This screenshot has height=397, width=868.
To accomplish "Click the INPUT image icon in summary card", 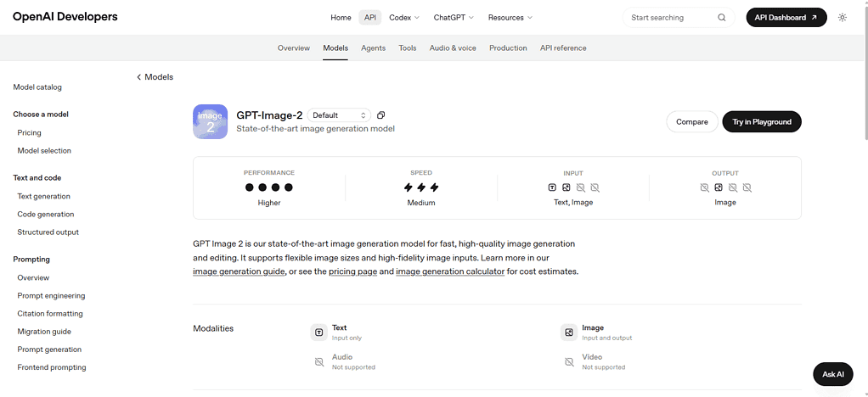I will (x=566, y=187).
